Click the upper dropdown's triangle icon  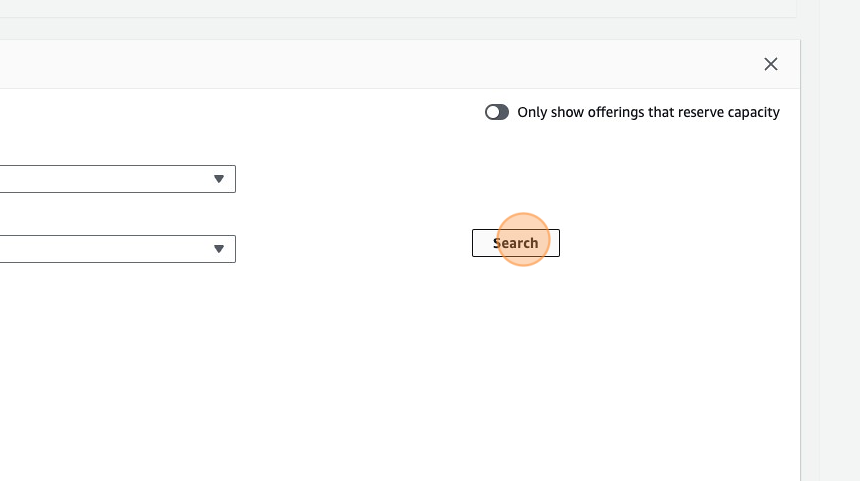point(219,179)
